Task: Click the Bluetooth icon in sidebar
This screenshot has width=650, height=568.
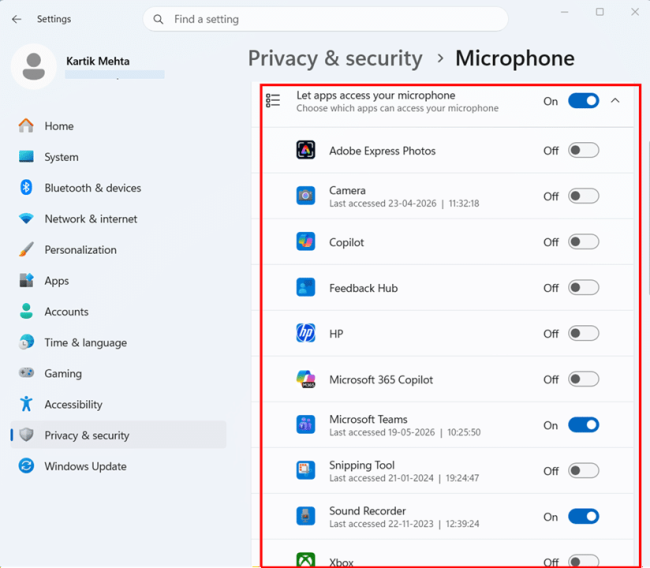Action: [x=26, y=188]
